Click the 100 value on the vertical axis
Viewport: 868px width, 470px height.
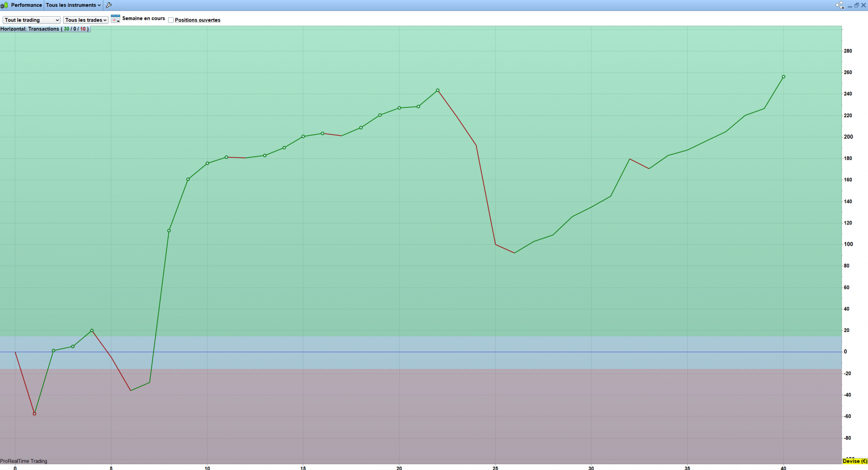click(848, 244)
